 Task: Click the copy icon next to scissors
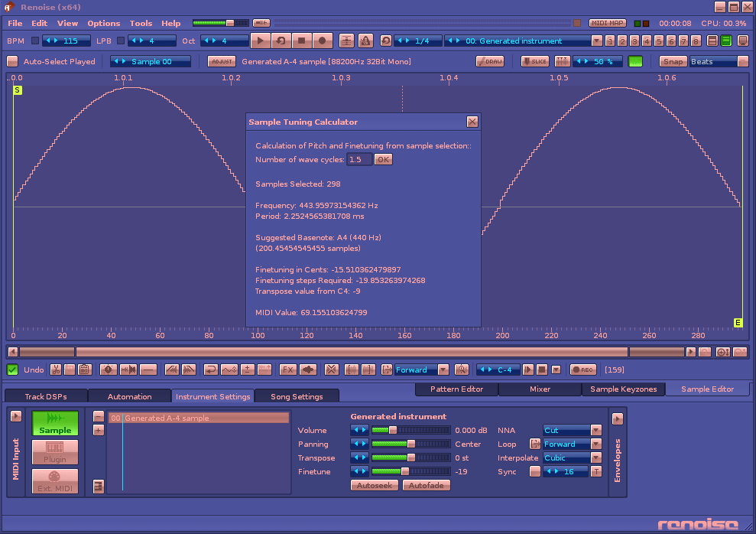tap(70, 370)
